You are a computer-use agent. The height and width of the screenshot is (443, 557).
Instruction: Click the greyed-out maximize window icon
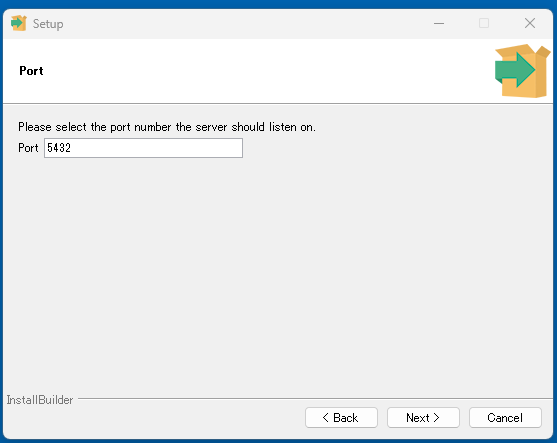[x=484, y=23]
